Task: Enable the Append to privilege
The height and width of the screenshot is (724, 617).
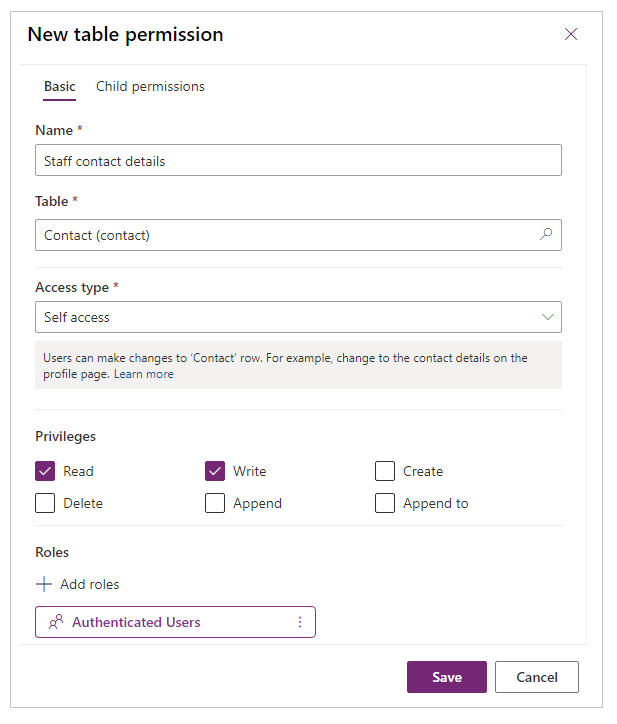Action: pos(385,503)
